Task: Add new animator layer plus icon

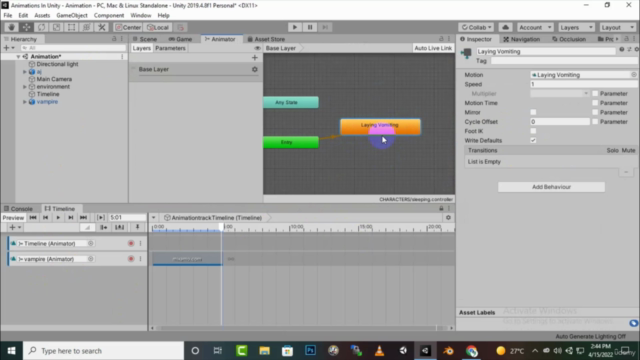Action: (255, 58)
